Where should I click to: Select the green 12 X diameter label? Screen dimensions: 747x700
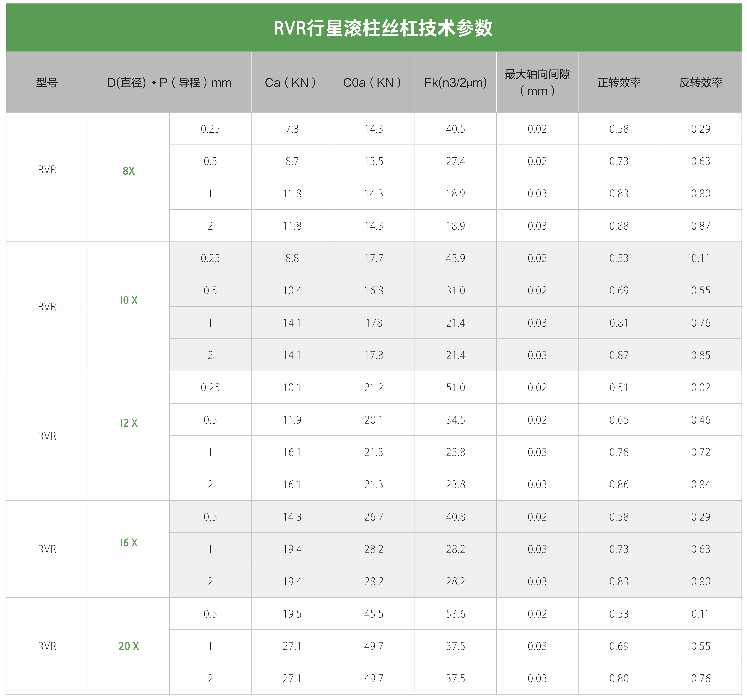point(128,423)
